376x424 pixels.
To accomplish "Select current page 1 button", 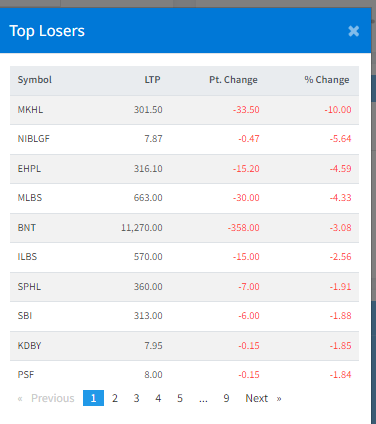I will (93, 398).
